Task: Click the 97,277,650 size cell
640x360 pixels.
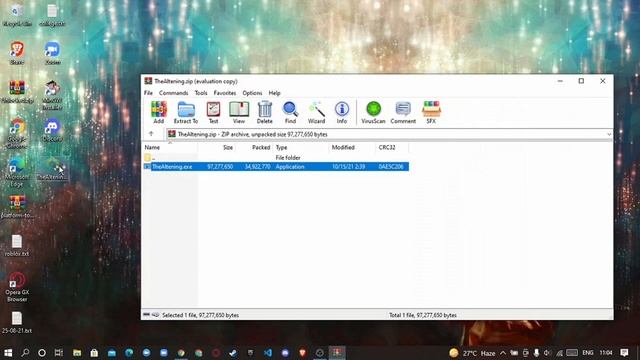Action: (220, 167)
